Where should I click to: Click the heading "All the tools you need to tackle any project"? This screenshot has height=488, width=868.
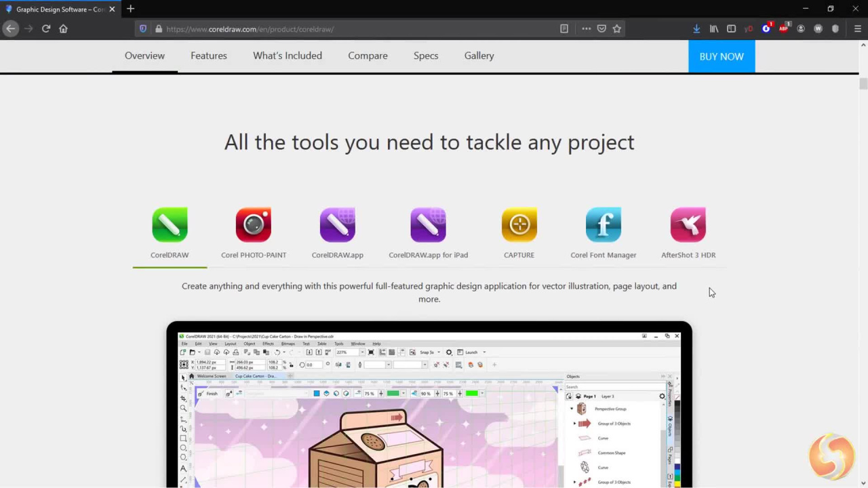point(429,142)
